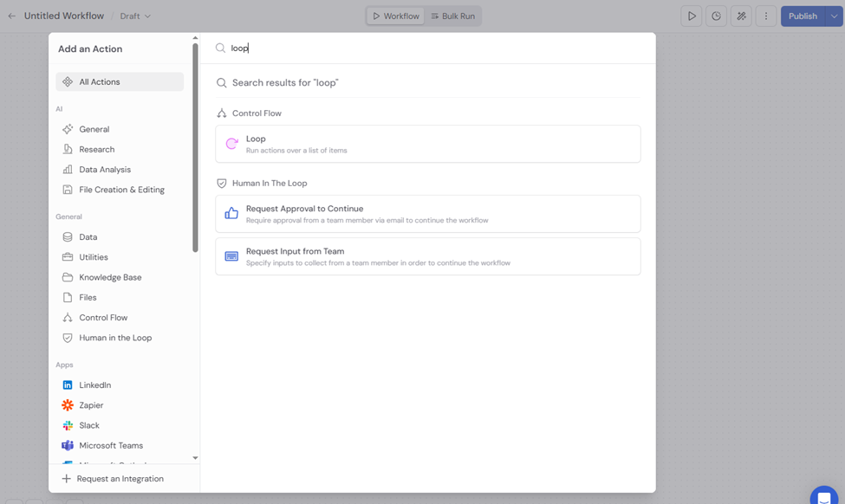Screen dimensions: 845x504
Task: Open run history clock icon
Action: coord(716,16)
